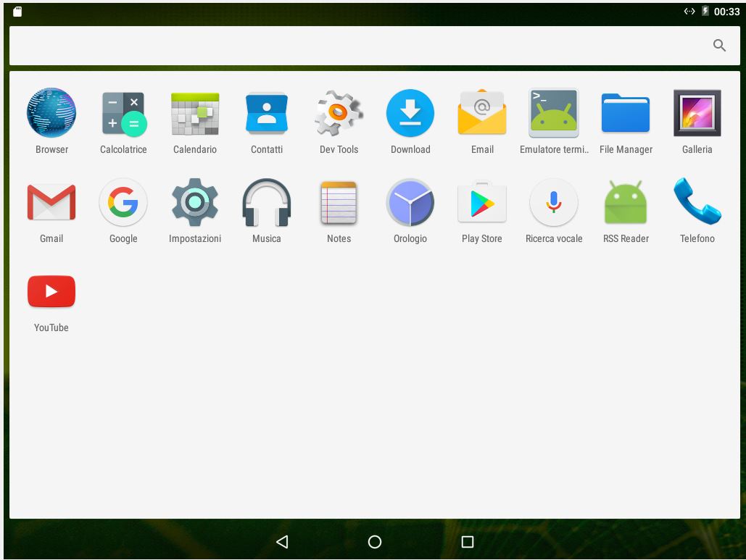Launch Gmail
This screenshot has width=746, height=560.
click(x=51, y=202)
